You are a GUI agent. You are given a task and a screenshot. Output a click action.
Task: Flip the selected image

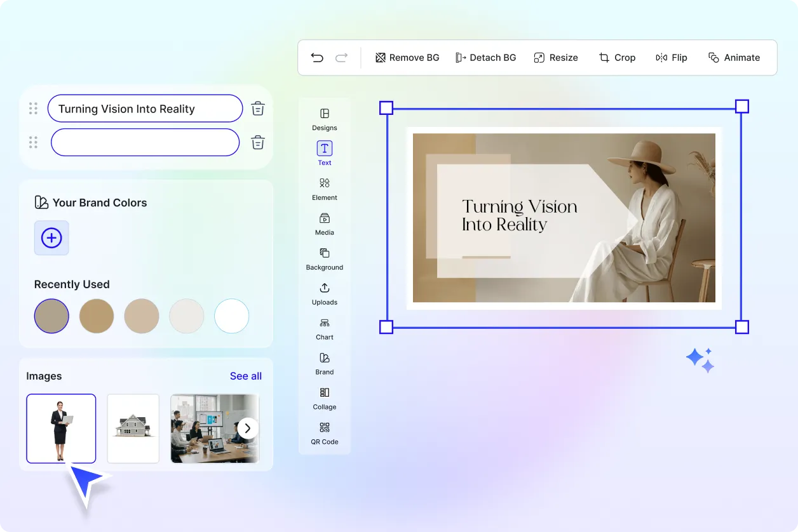click(x=671, y=58)
